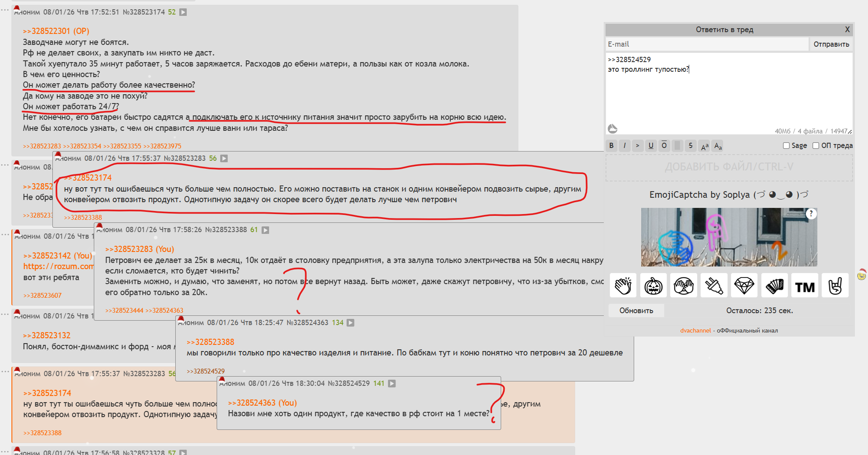Screen dimensions: 868x455
Task: Click the green post counter 52
Action: (172, 12)
